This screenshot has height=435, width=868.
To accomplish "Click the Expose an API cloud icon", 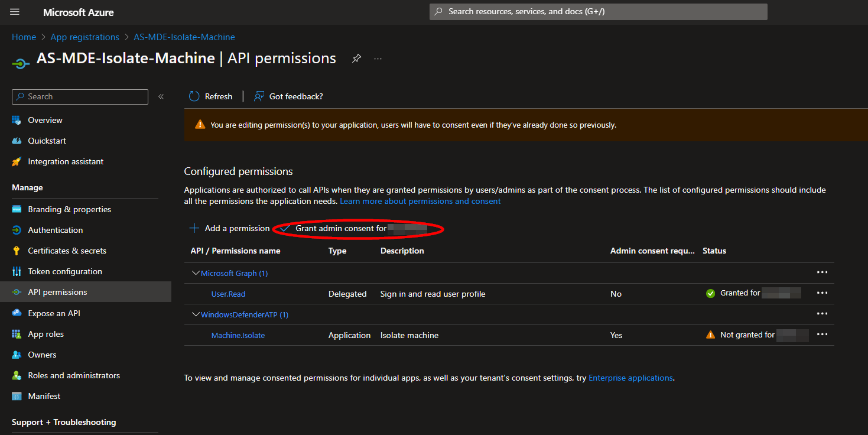I will coord(17,313).
